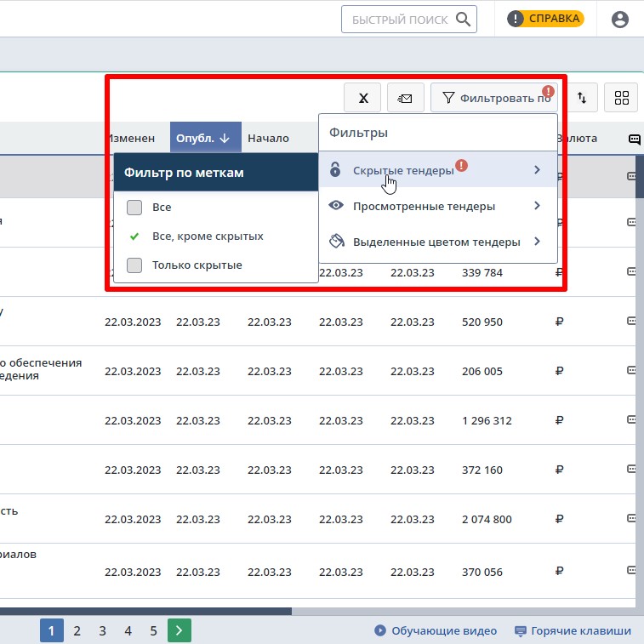644x644 pixels.
Task: Click the magnifier icon in quick search
Action: coord(463,19)
